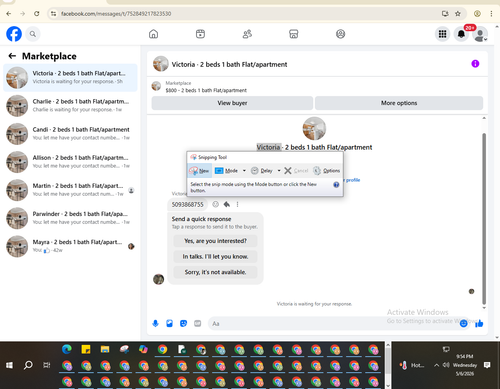
Task: Click the chat scrollbar
Action: pos(484,218)
